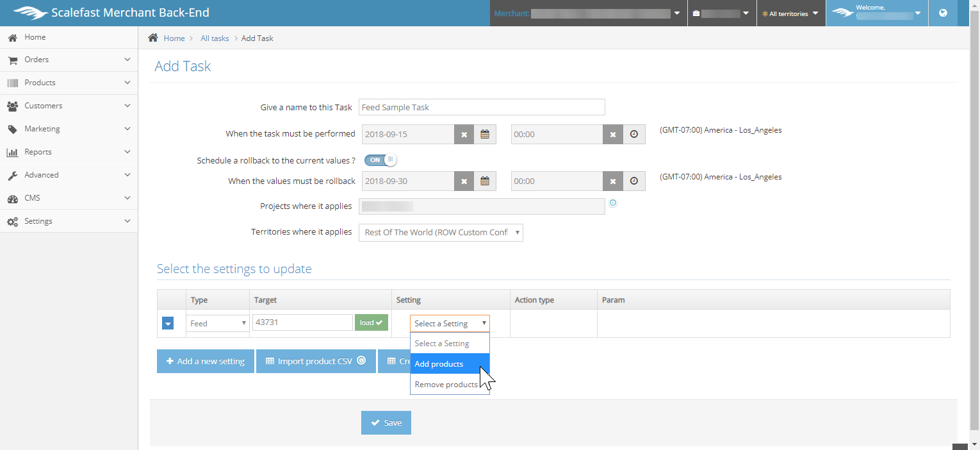The height and width of the screenshot is (450, 980).
Task: Click blue row arrow button in settings table
Action: pyautogui.click(x=168, y=324)
